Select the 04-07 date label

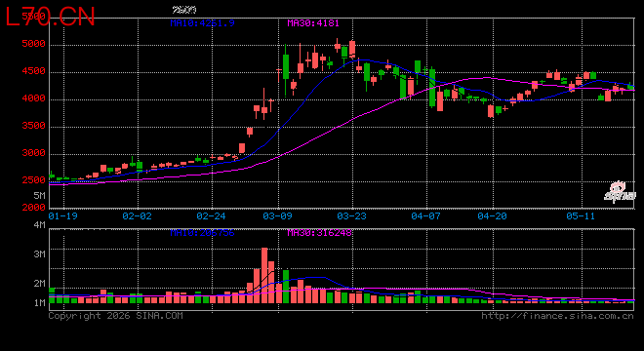tap(425, 215)
